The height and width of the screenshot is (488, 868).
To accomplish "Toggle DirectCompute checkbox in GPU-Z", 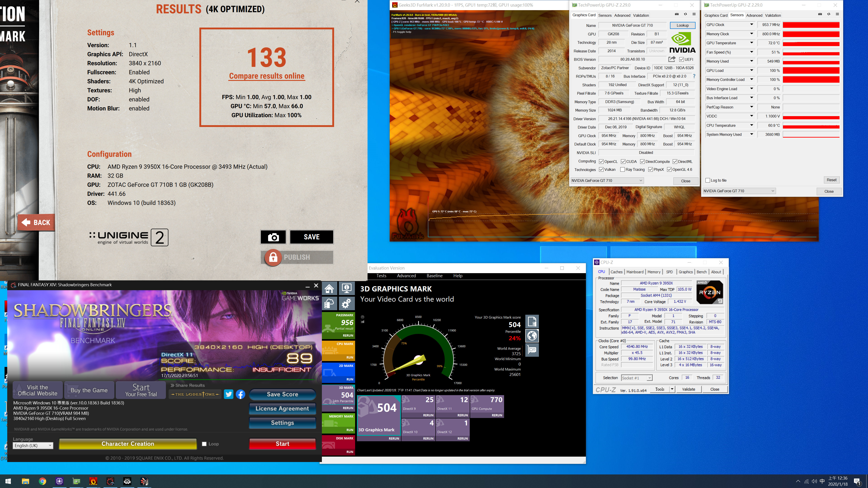I will click(x=642, y=162).
